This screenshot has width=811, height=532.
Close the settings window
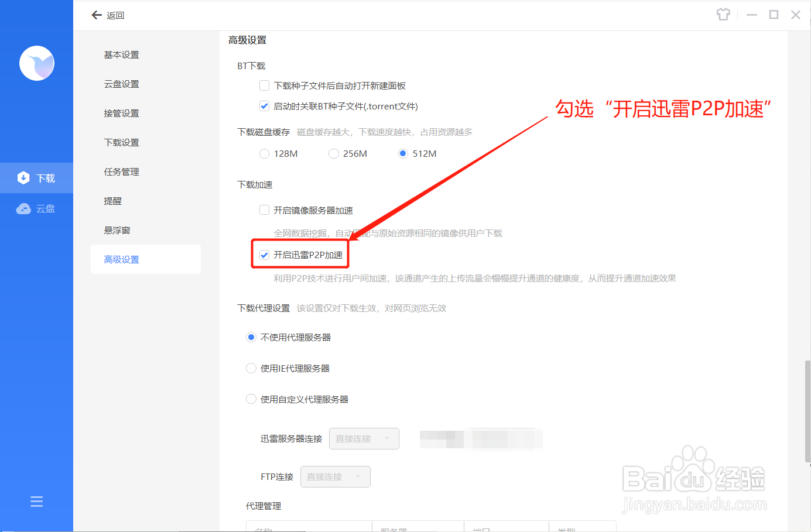796,15
